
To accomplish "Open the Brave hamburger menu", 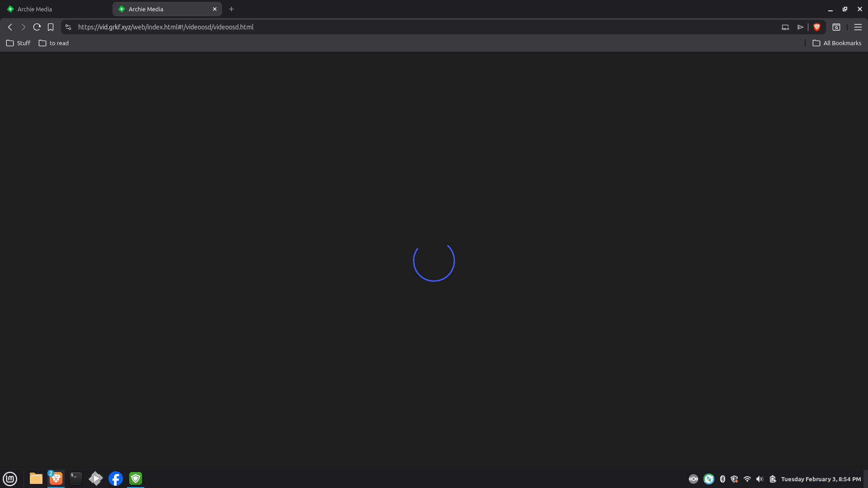I will 858,27.
